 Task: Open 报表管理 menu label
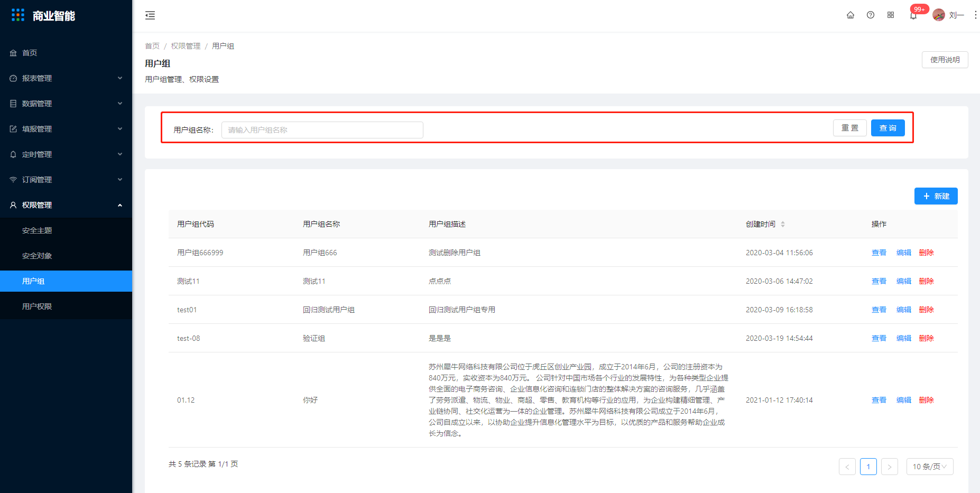click(x=37, y=78)
